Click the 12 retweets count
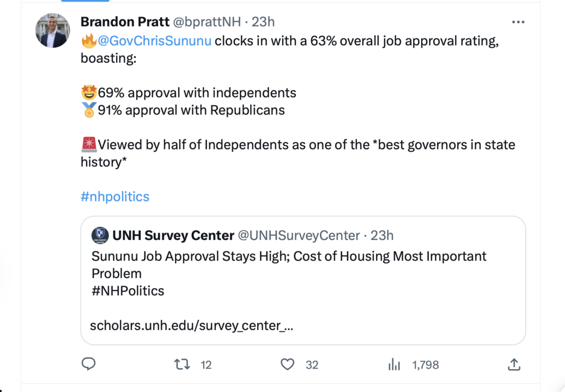Image resolution: width=565 pixels, height=392 pixels. click(206, 365)
